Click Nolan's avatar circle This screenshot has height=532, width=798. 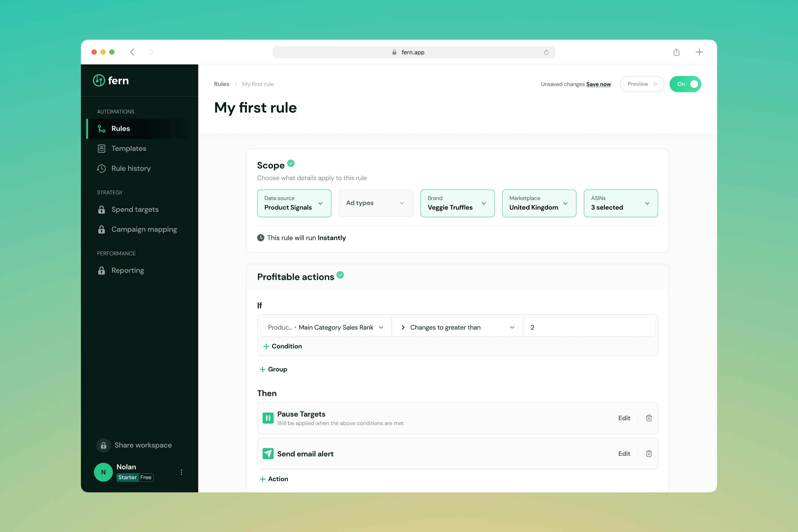(103, 472)
